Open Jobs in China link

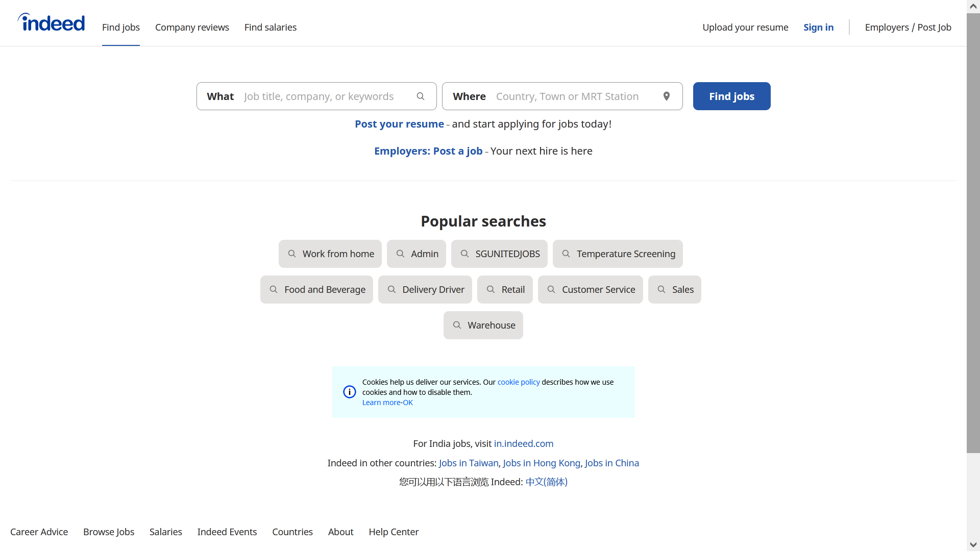[612, 463]
